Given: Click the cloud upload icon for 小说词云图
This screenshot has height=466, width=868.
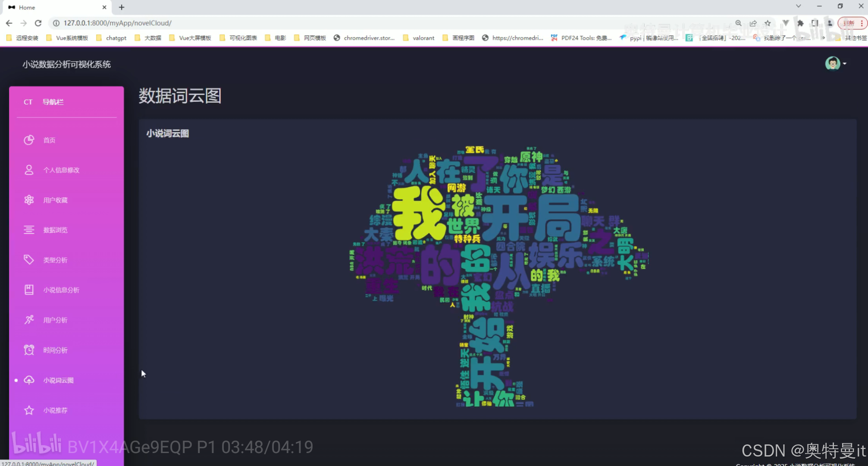Looking at the screenshot, I should [29, 380].
